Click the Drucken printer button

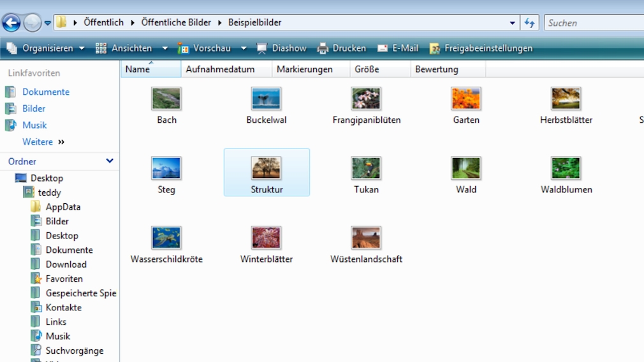click(x=342, y=48)
